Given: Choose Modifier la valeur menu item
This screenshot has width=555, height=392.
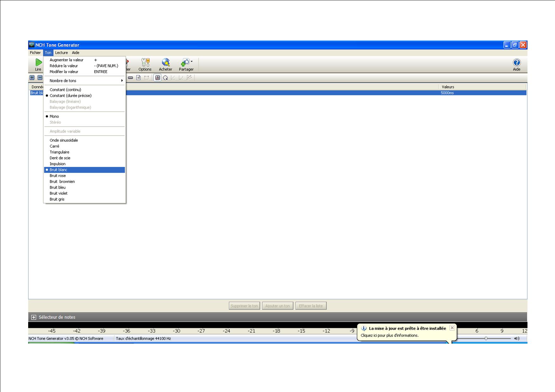Looking at the screenshot, I should coord(84,72).
